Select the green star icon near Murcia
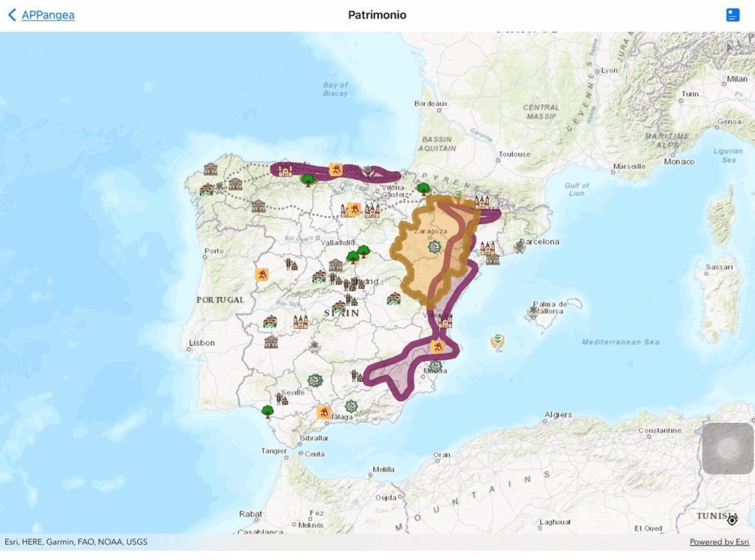This screenshot has height=560, width=755. click(436, 366)
